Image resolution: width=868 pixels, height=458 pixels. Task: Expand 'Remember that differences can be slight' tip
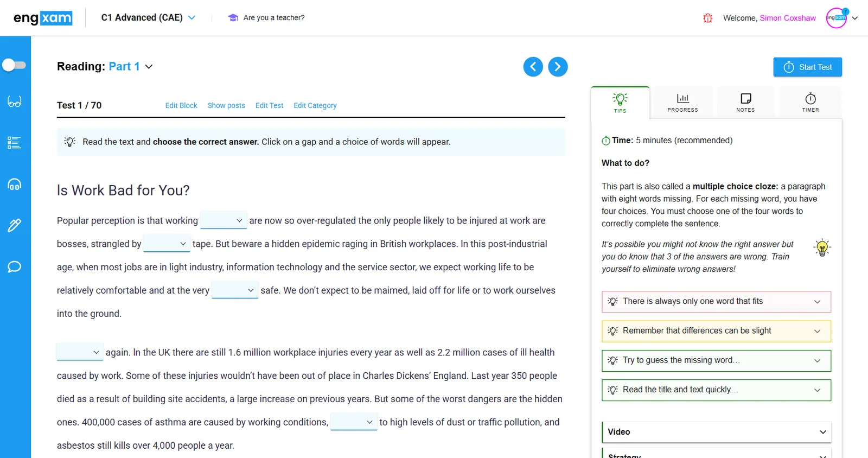click(x=716, y=331)
